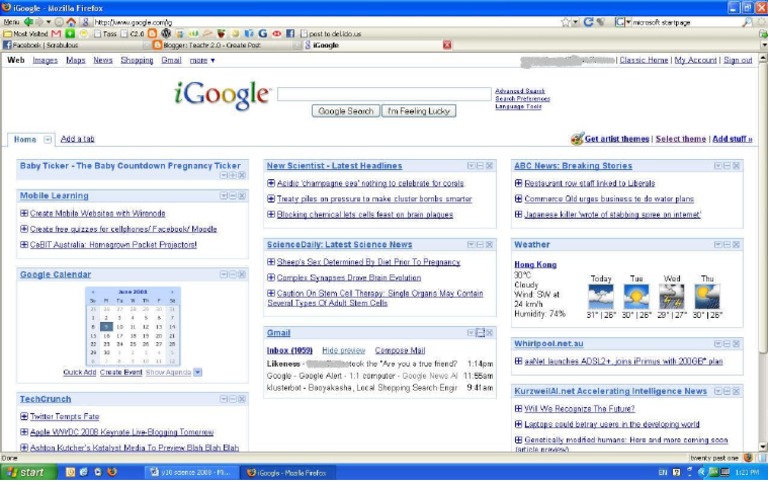
Task: Open the Show Agenda dropdown arrow
Action: coord(197,372)
